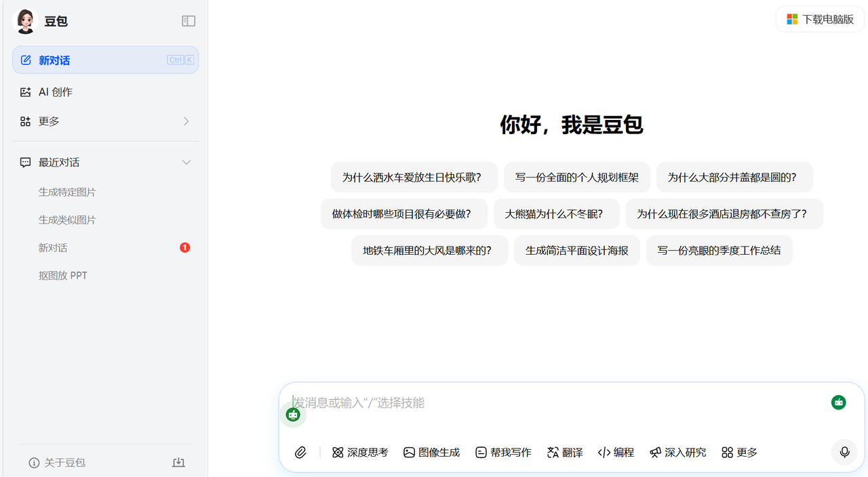Click the message input field
Screen dimensions: 868x477
coord(556,403)
